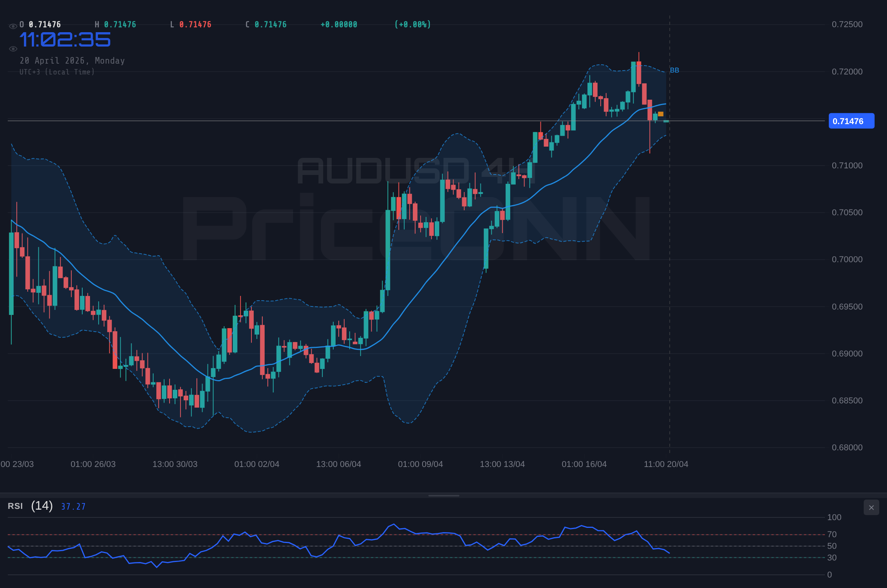Toggle the eye icon beside the clock
Image resolution: width=887 pixels, height=588 pixels.
[13, 49]
